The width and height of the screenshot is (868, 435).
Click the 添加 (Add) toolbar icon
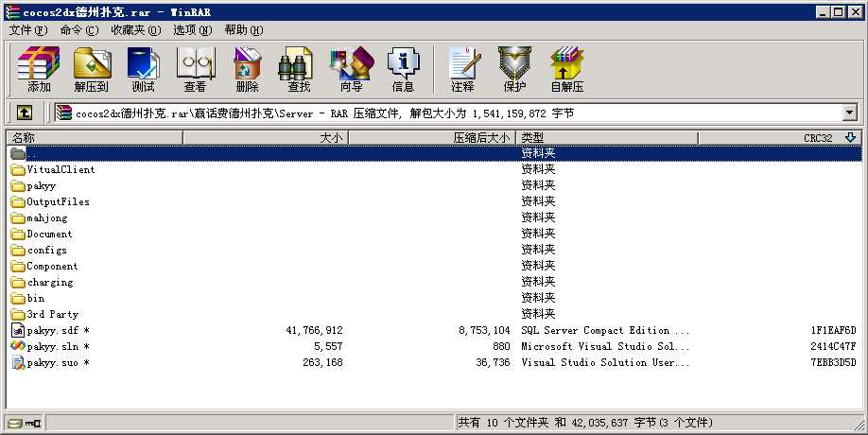[x=38, y=69]
